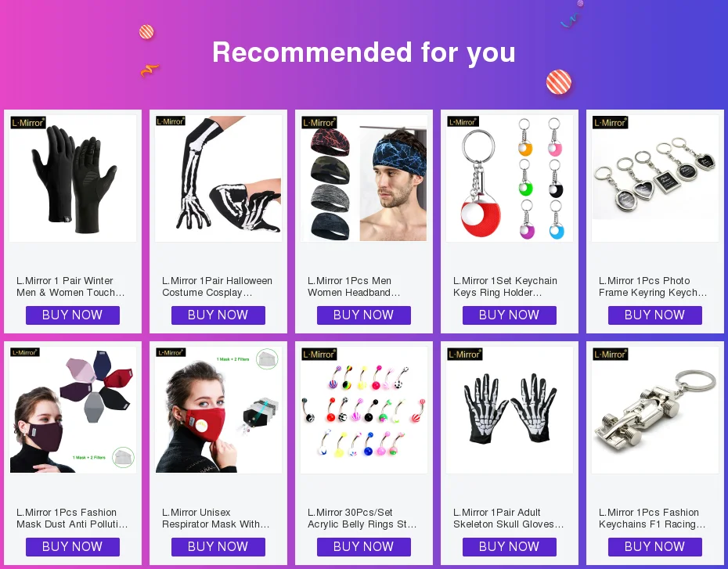Open the black winter touch gloves product image
The image size is (728, 569).
click(x=73, y=178)
